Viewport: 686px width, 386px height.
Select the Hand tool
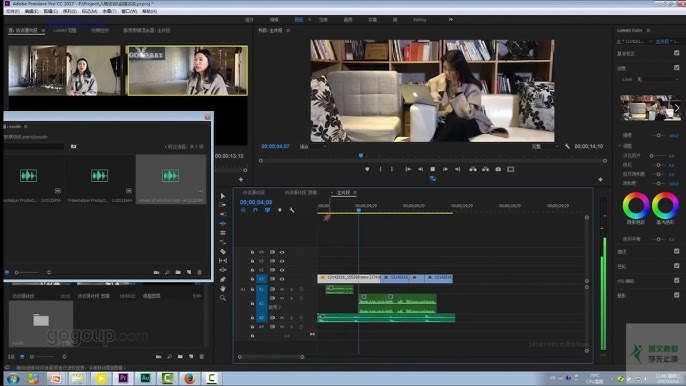pos(223,288)
